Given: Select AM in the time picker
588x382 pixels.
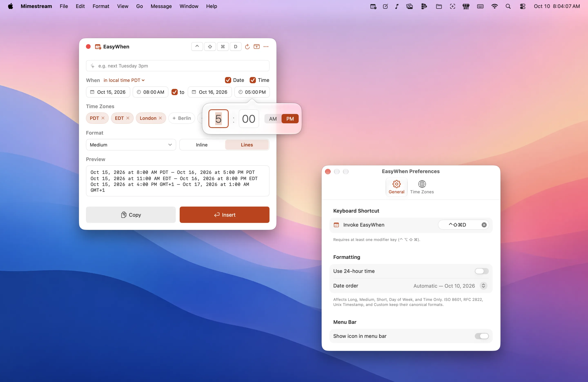Looking at the screenshot, I should pos(273,119).
